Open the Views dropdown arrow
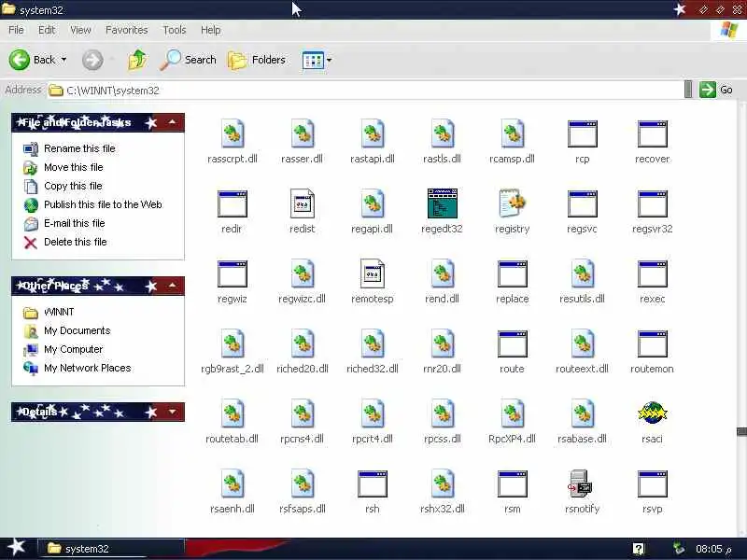 click(x=330, y=60)
